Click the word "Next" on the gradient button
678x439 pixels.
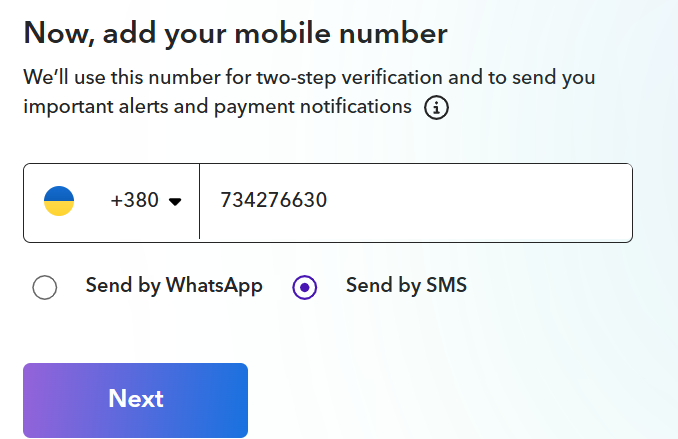(x=136, y=399)
